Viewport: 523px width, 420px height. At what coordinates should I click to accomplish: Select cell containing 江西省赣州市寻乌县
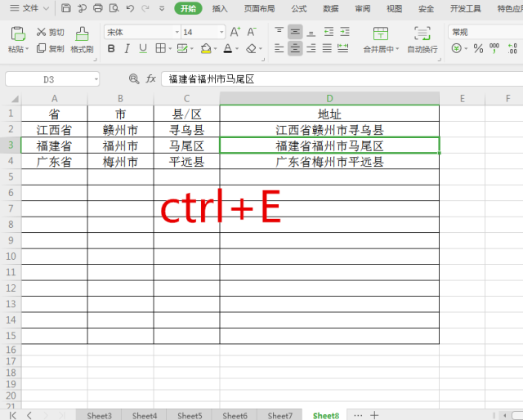point(329,129)
